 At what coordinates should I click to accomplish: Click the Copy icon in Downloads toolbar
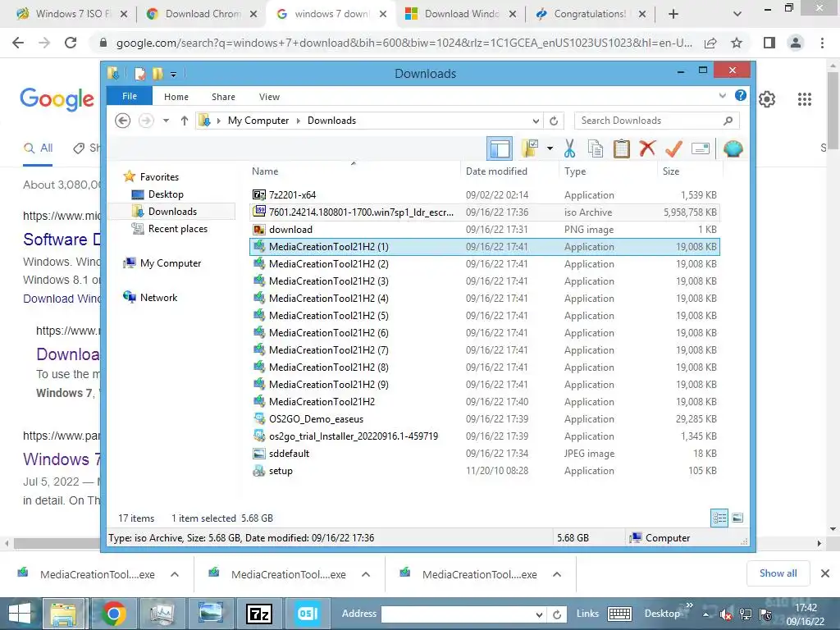(x=596, y=148)
